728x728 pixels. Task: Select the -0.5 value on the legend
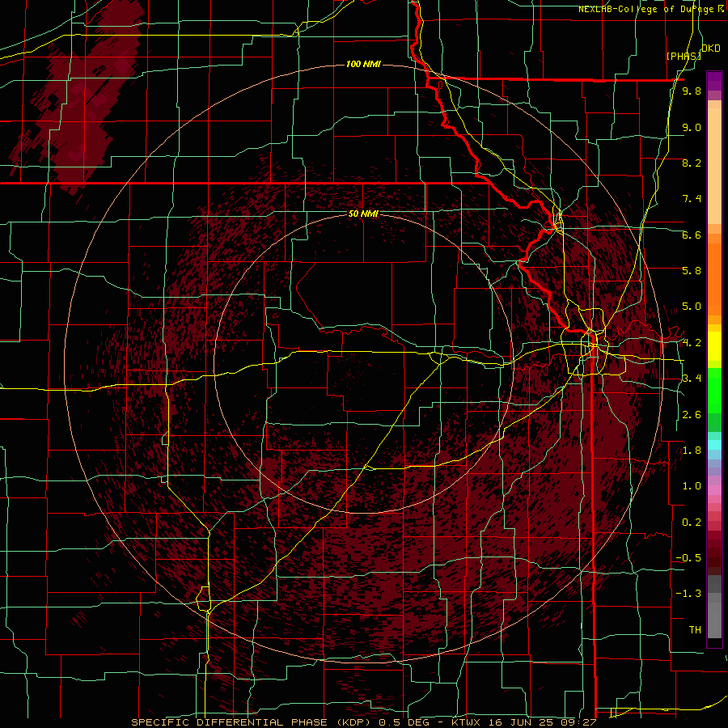tap(688, 558)
